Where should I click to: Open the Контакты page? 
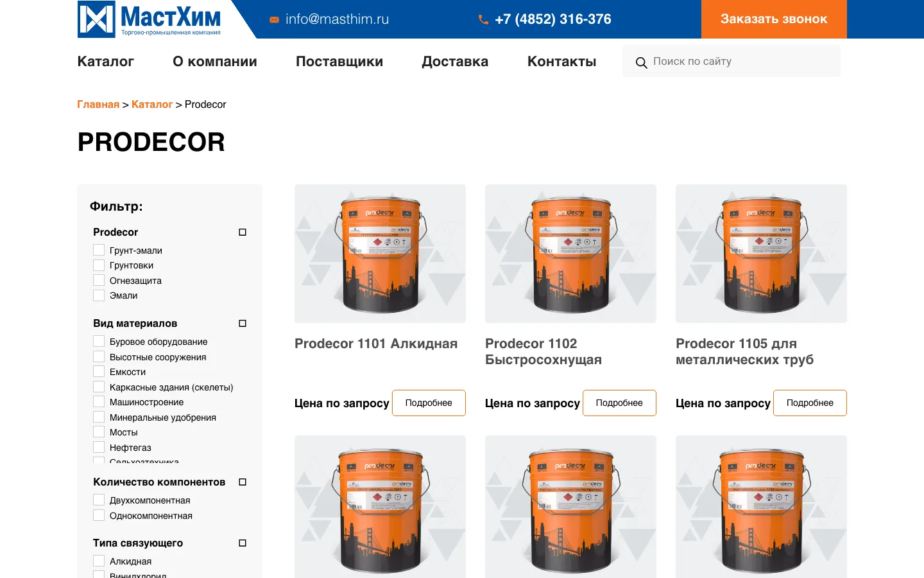pos(562,62)
